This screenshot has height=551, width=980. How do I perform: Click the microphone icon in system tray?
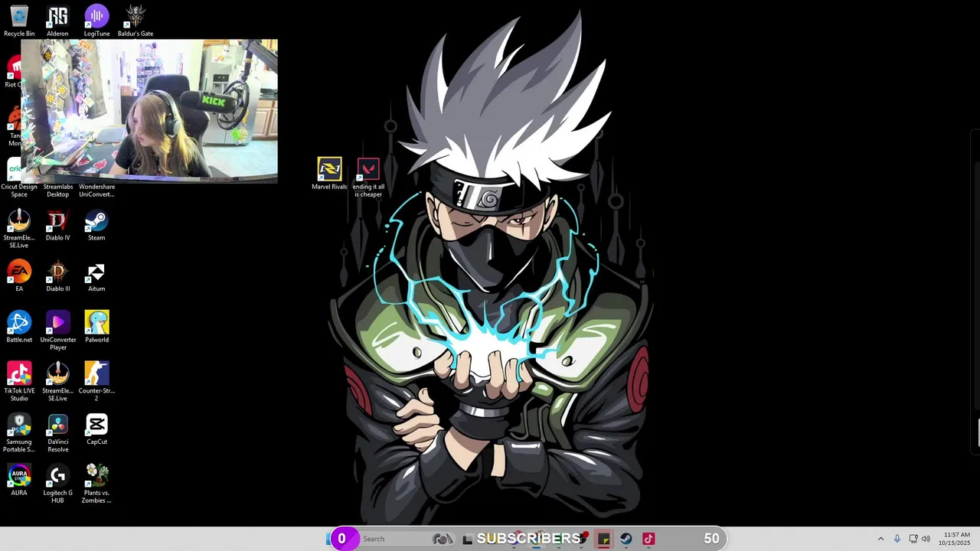coord(897,539)
